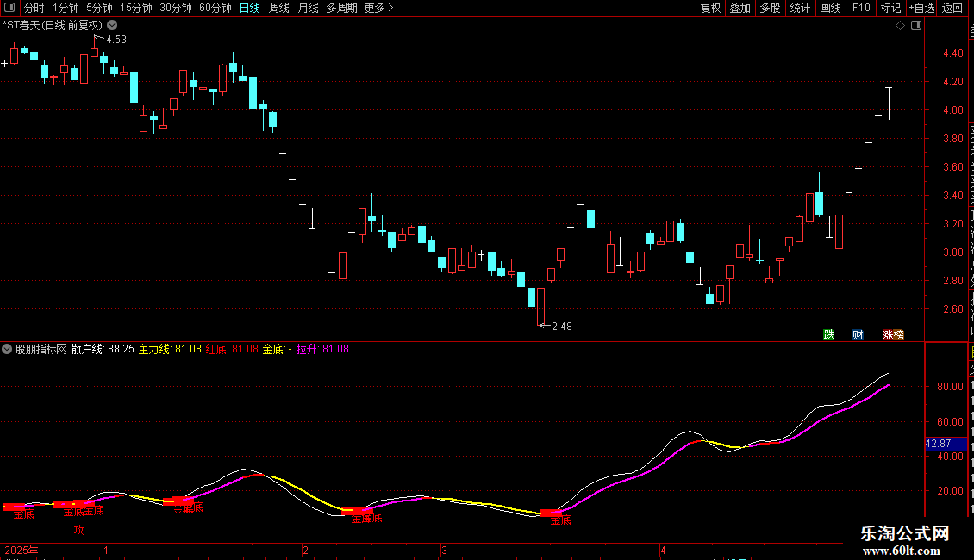
Task: Click the 3.00 price axis label
Action: (x=952, y=252)
